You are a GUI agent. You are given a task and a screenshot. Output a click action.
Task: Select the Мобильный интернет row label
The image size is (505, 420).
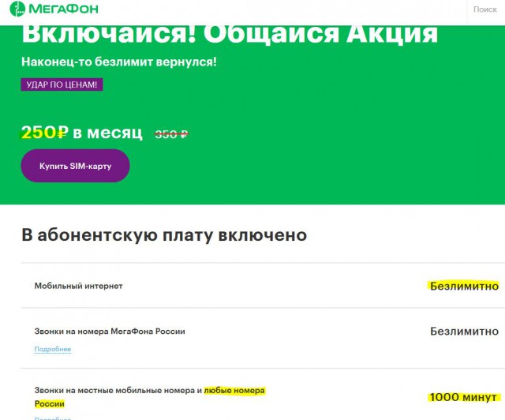[x=79, y=286]
